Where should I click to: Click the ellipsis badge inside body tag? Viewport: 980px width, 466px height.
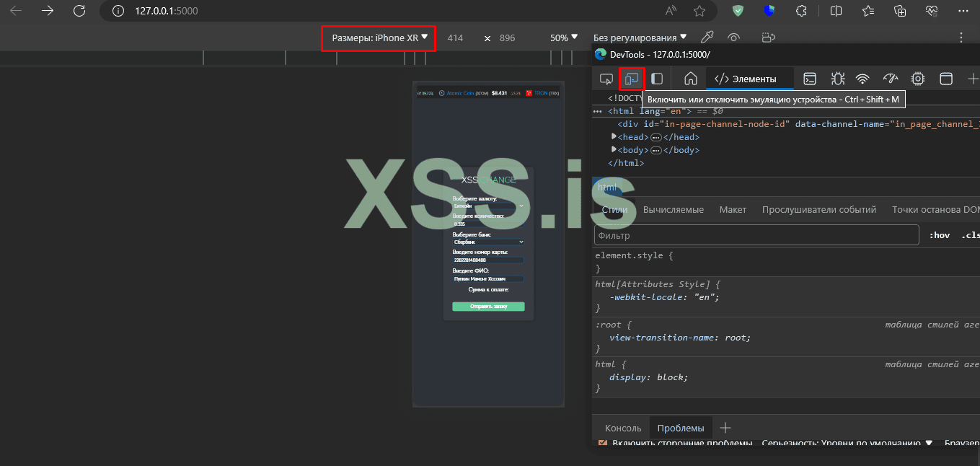(x=656, y=150)
